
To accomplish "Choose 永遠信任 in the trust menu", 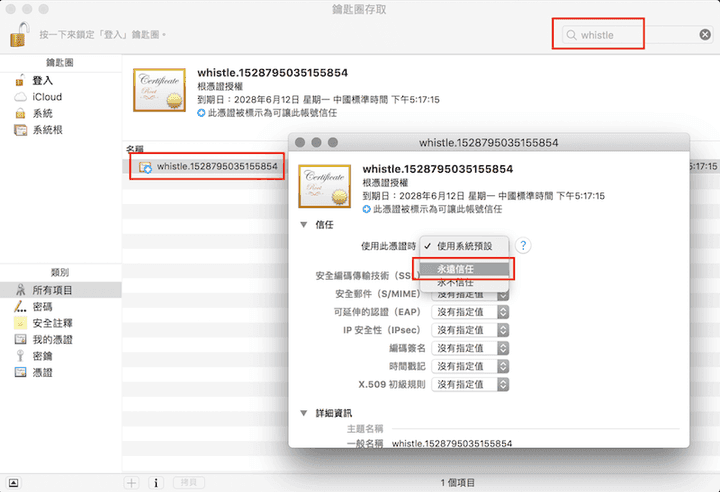I will (x=464, y=269).
